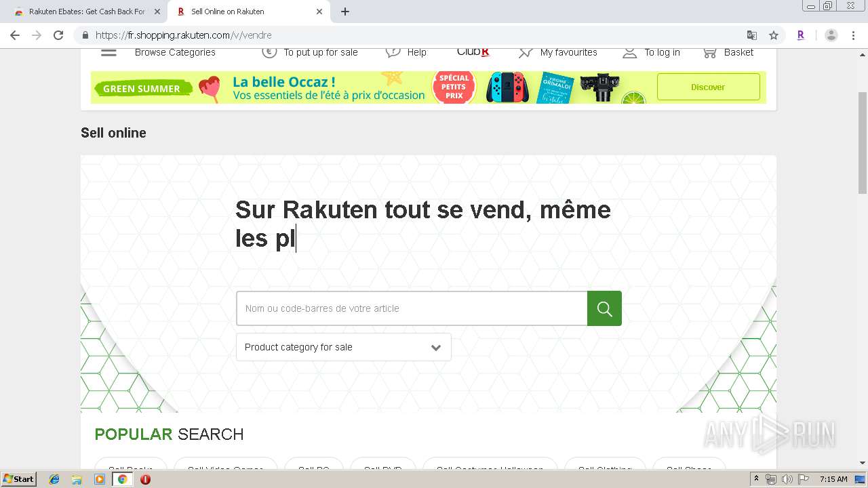Click the 'To put up for sale' link
This screenshot has width=868, height=488.
321,52
